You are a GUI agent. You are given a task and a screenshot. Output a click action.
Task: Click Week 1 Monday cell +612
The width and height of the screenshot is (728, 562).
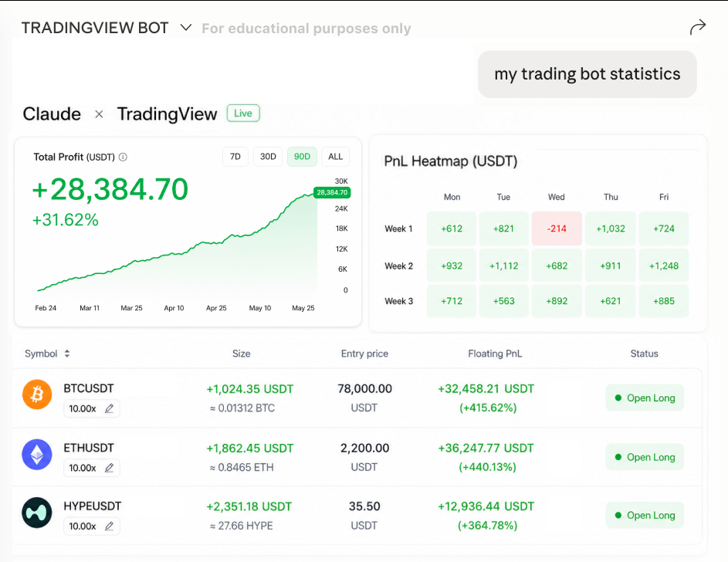[452, 229]
